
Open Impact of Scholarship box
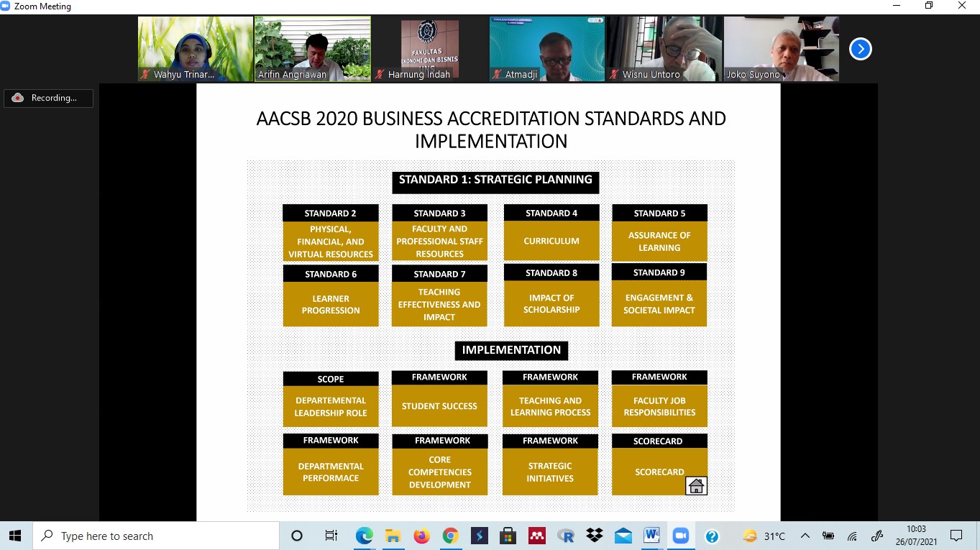pos(551,303)
